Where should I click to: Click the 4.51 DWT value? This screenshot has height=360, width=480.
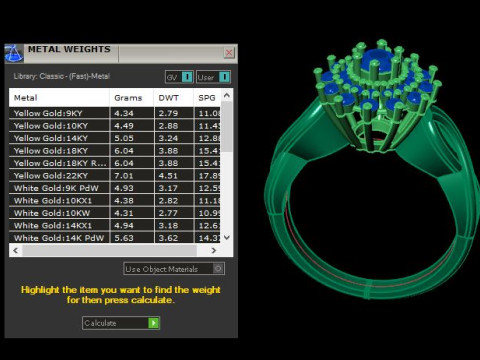point(168,176)
